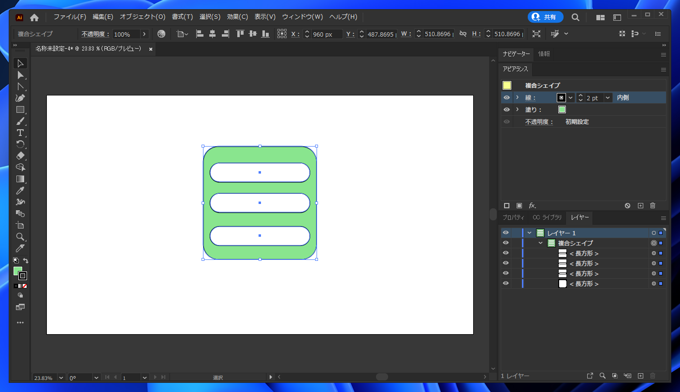Toggle visibility of the 塗り fill attribute
The width and height of the screenshot is (680, 392).
[x=507, y=110]
